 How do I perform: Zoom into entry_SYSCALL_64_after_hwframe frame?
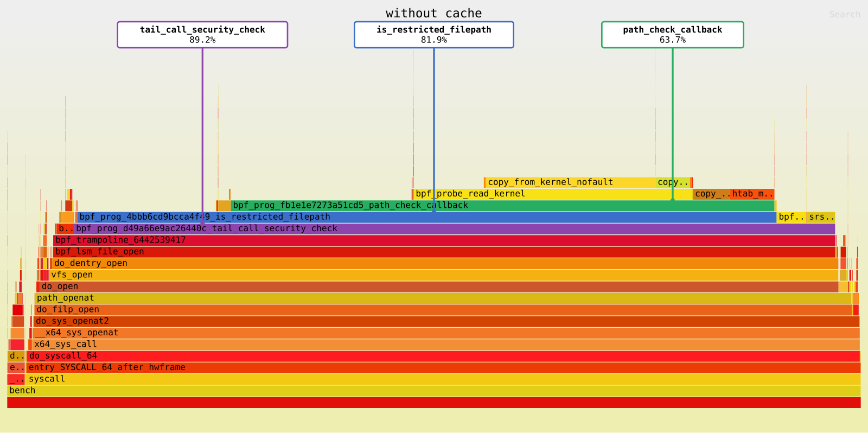(x=443, y=367)
